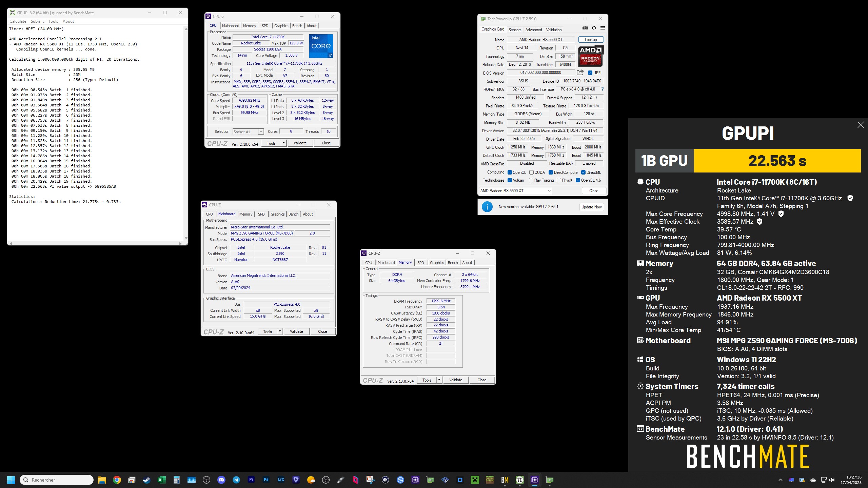Expand Tools arrow in CPU-Z Mainboard window
Viewport: 868px width, 488px height.
coord(280,331)
